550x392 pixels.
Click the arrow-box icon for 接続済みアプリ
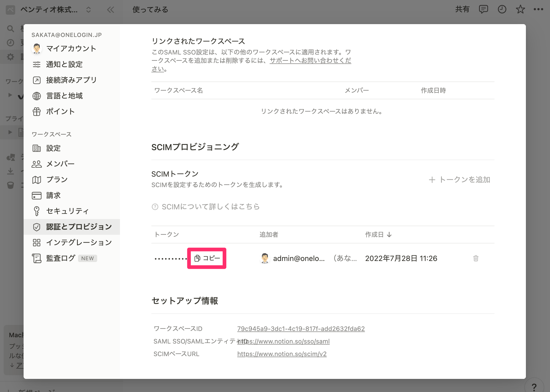click(37, 80)
